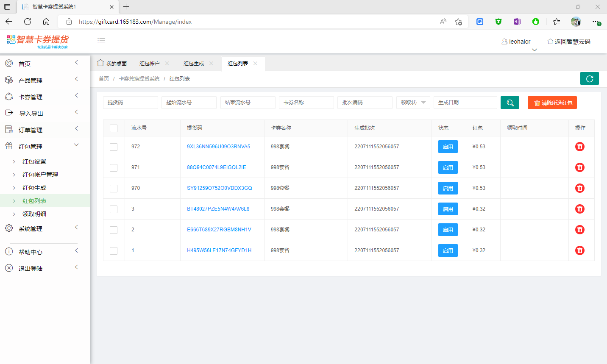
Task: Open 领取明细 in the sidebar
Action: click(34, 214)
